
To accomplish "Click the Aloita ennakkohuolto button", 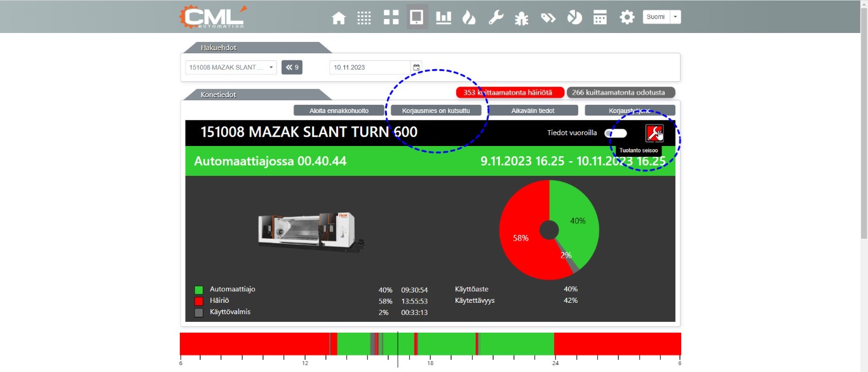I will pyautogui.click(x=339, y=110).
